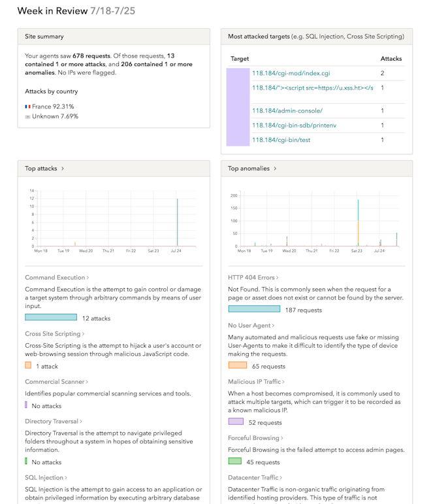Open the Directory Traversal attack details

click(54, 421)
